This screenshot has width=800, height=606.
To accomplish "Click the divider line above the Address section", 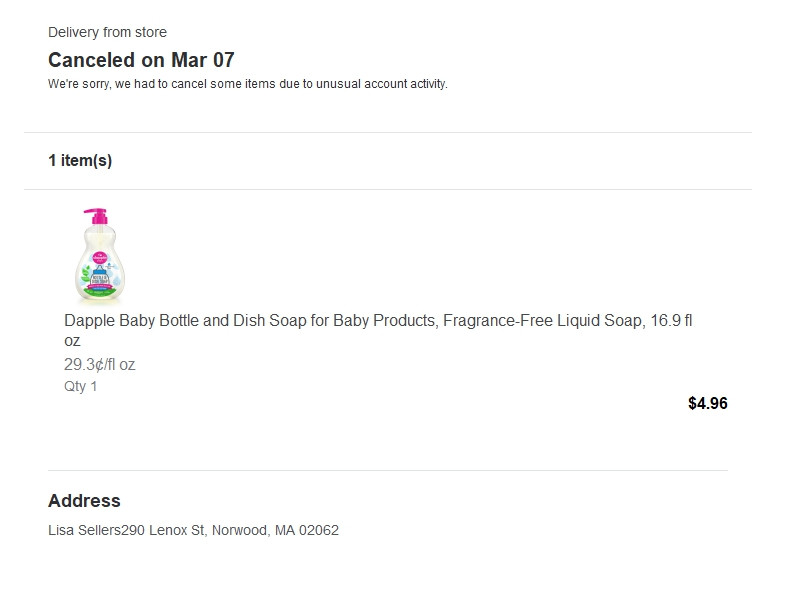I will point(387,470).
